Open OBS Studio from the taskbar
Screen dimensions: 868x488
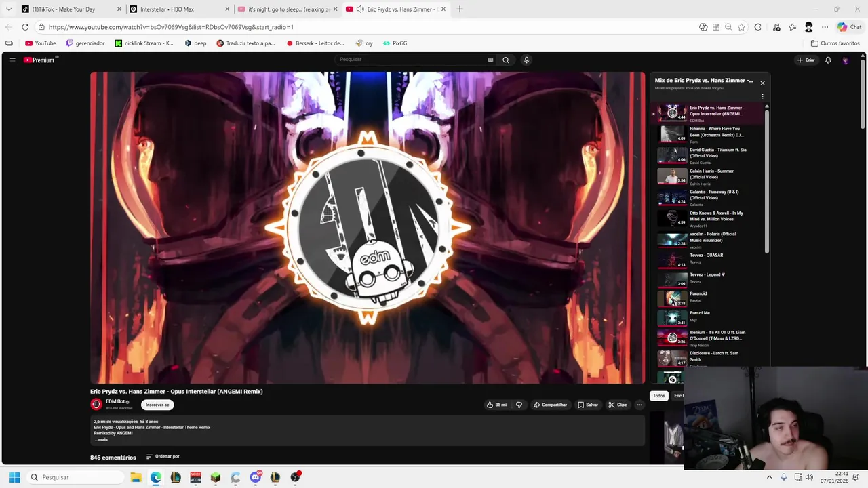pos(295,477)
